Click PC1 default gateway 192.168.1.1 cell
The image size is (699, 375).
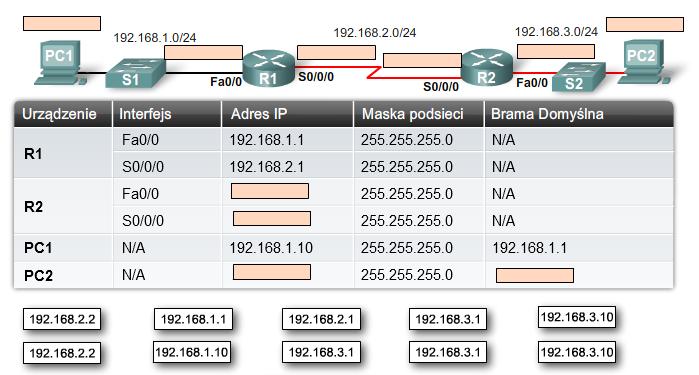click(x=529, y=248)
